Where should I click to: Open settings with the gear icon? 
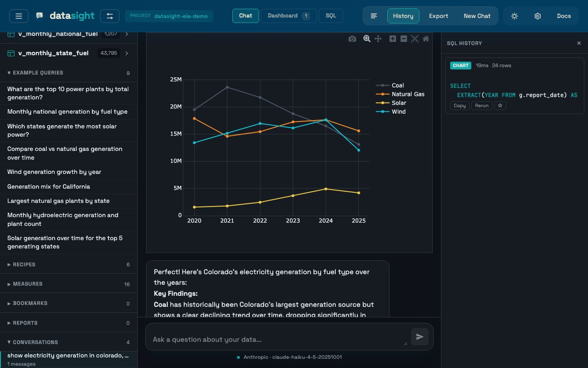point(537,16)
